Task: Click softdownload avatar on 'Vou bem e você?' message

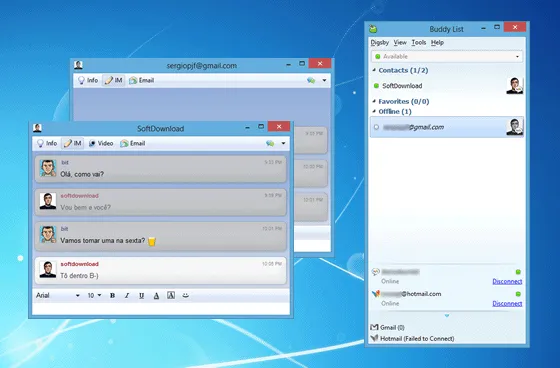Action: pos(48,201)
